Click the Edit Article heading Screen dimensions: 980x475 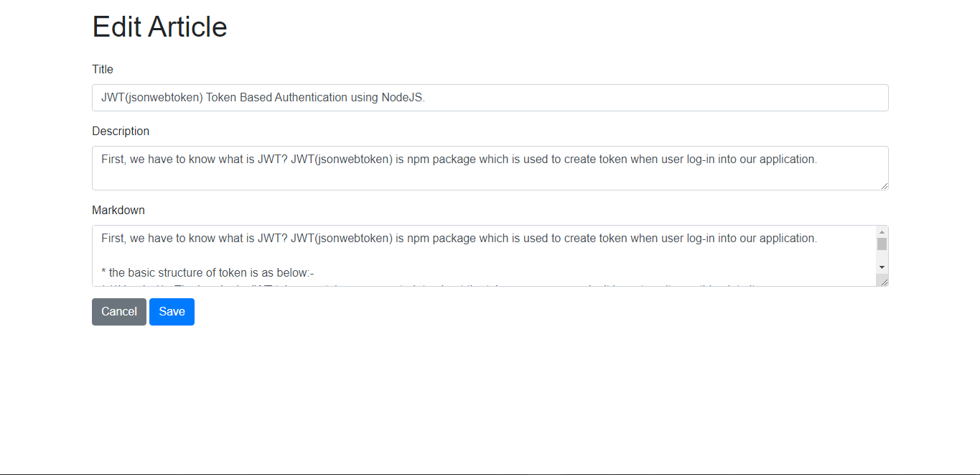point(160,27)
